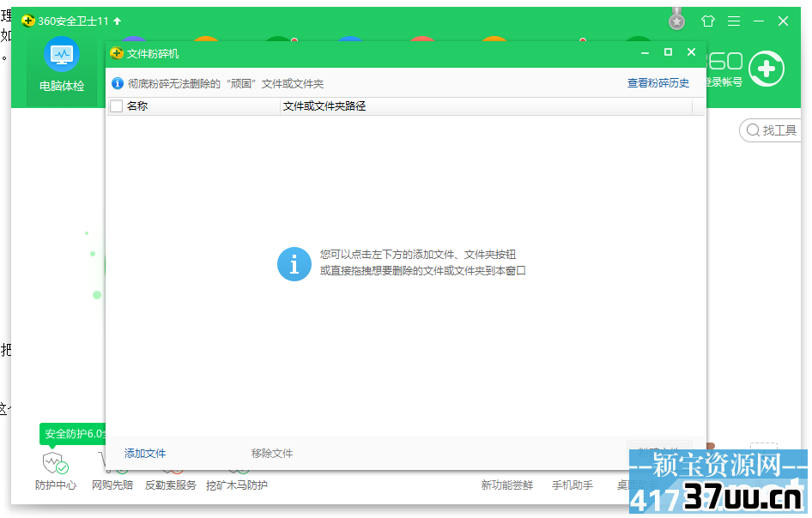
Task: Click the 您可以点击左下方的添加文件 hint text
Action: coord(417,255)
